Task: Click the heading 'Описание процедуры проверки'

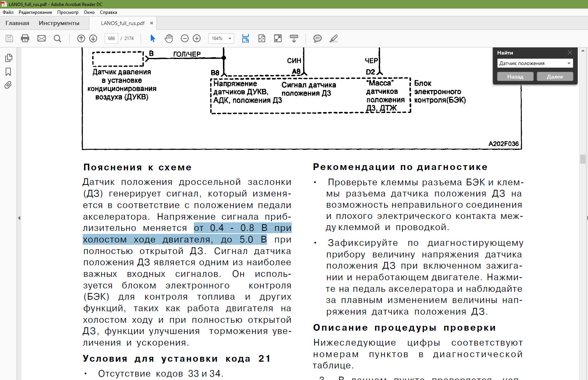Action: (405, 328)
